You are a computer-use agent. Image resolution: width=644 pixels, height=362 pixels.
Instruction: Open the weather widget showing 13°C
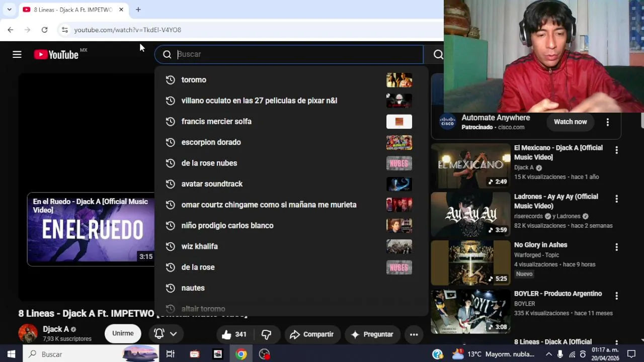[x=493, y=354]
